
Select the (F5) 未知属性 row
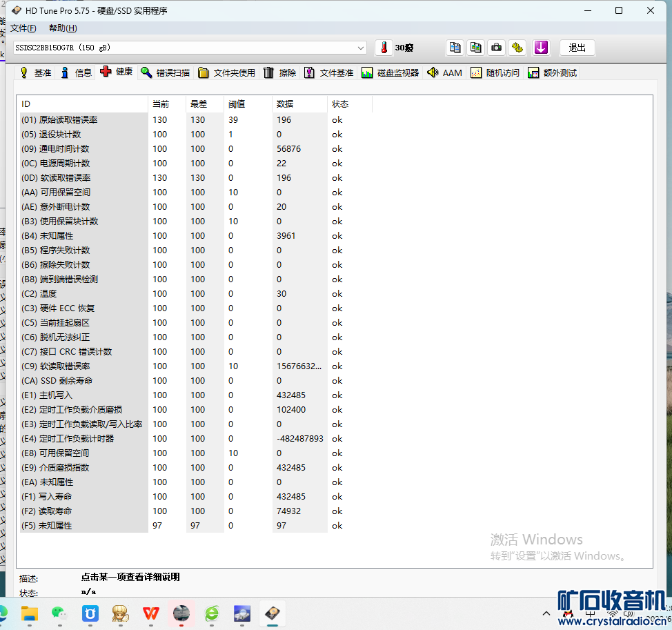(196, 526)
